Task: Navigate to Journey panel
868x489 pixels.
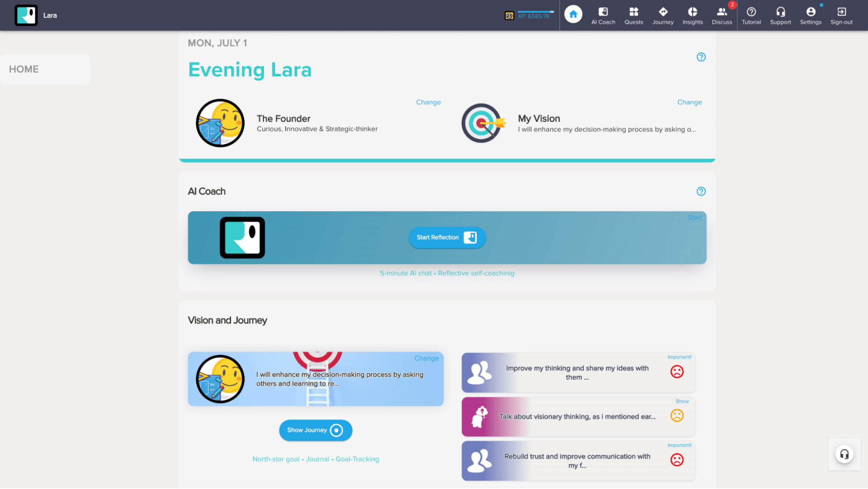Action: [x=663, y=15]
